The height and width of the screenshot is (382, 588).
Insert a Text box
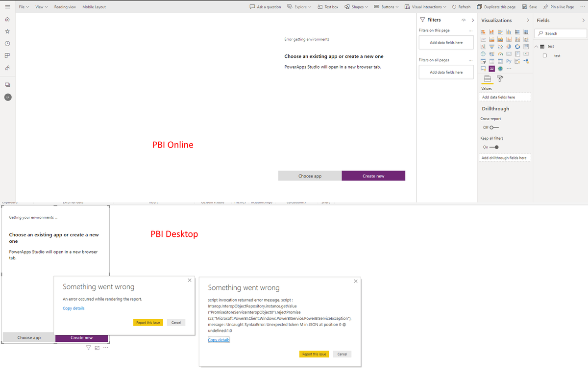(328, 7)
